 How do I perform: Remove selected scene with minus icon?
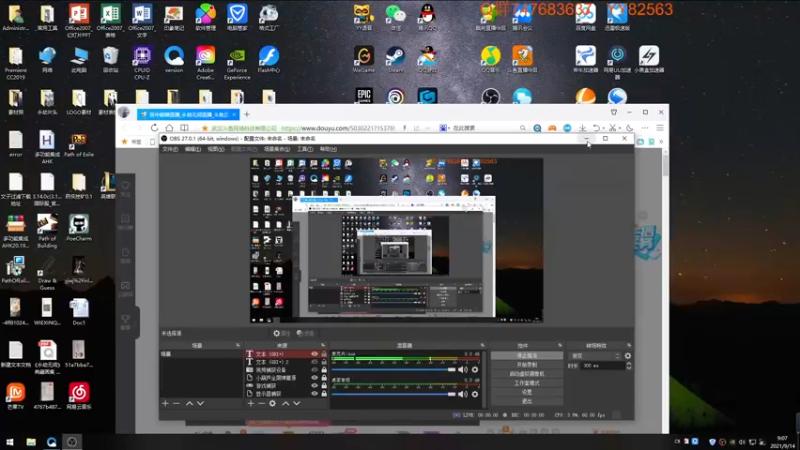coord(177,404)
